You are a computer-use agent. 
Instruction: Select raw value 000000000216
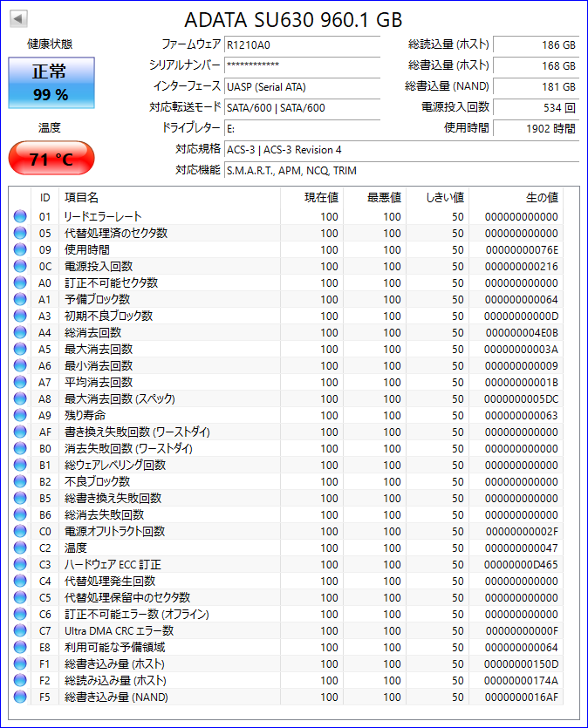pyautogui.click(x=522, y=267)
